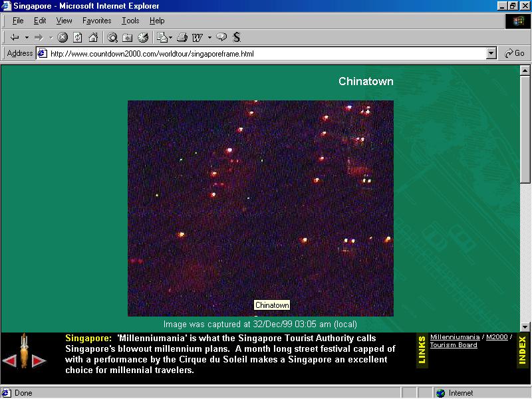Click the page icon in address bar
The width and height of the screenshot is (532, 399).
[42, 53]
